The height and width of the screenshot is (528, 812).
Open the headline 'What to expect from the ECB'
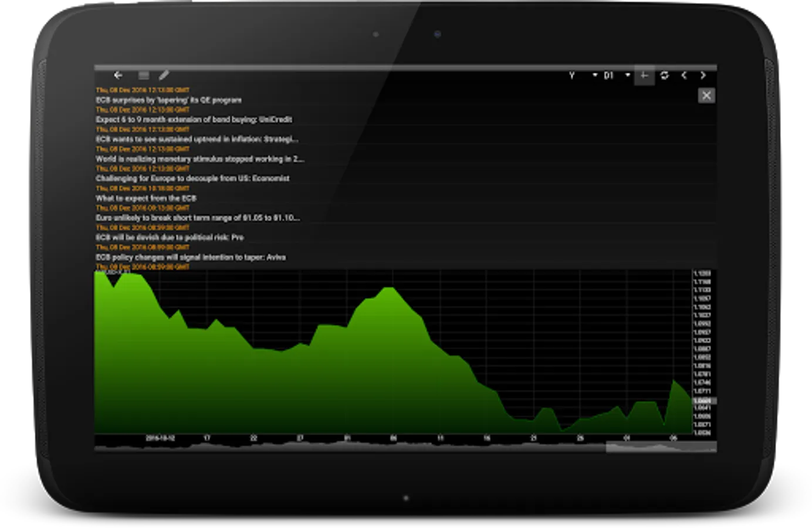pos(146,198)
